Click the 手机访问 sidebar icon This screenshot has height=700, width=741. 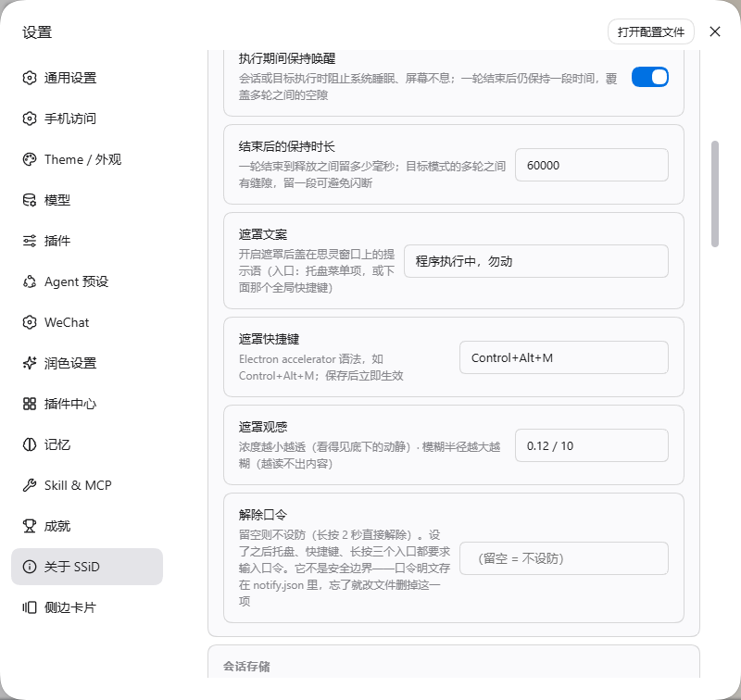click(x=30, y=119)
